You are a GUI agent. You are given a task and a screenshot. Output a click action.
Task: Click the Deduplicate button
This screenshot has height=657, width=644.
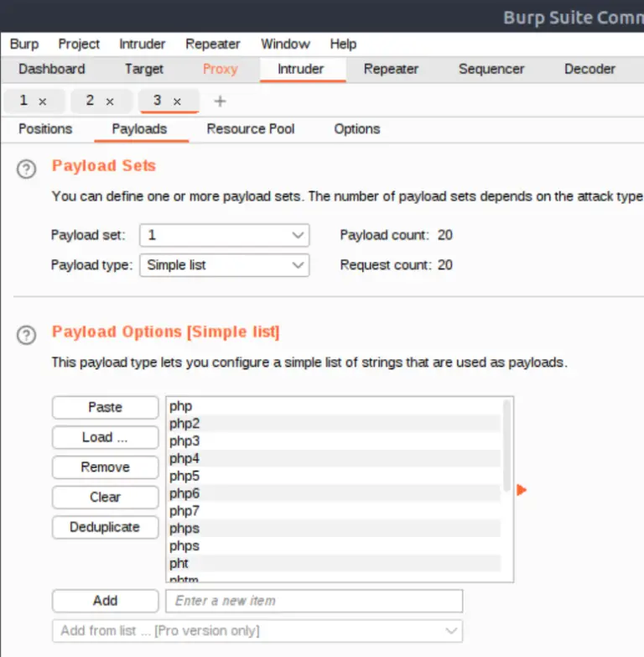105,527
